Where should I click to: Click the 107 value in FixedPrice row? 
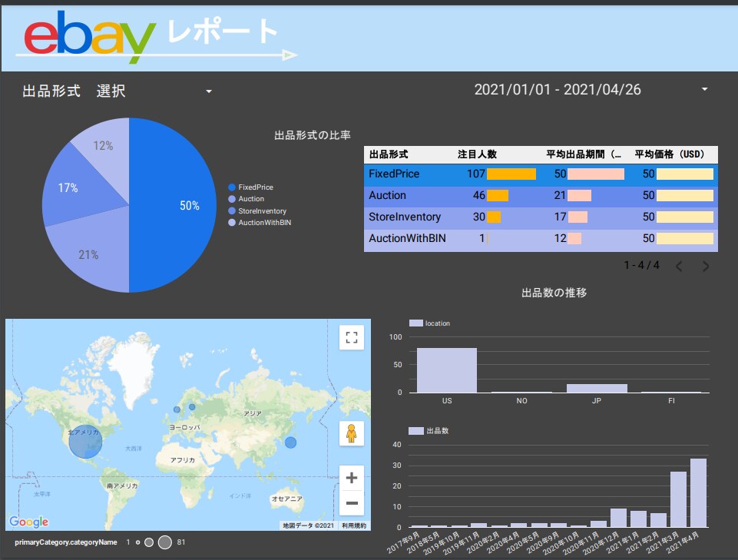[476, 174]
